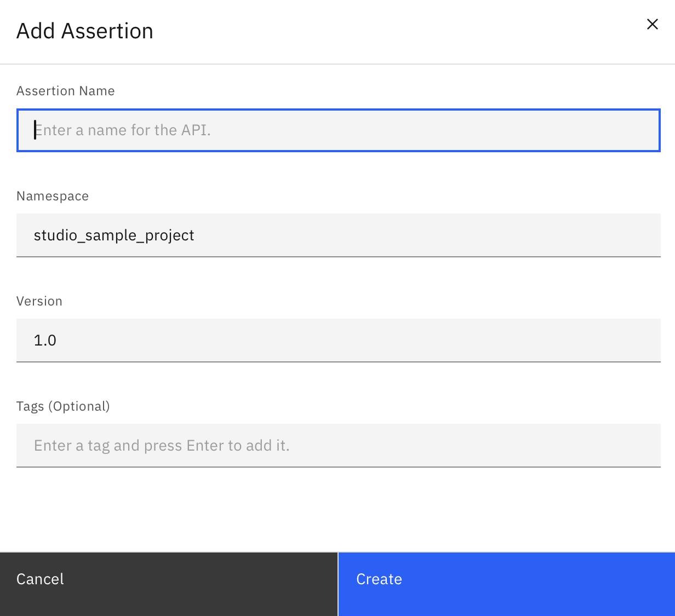Close the Add Assertion dialog
Image resolution: width=675 pixels, height=616 pixels.
[652, 24]
